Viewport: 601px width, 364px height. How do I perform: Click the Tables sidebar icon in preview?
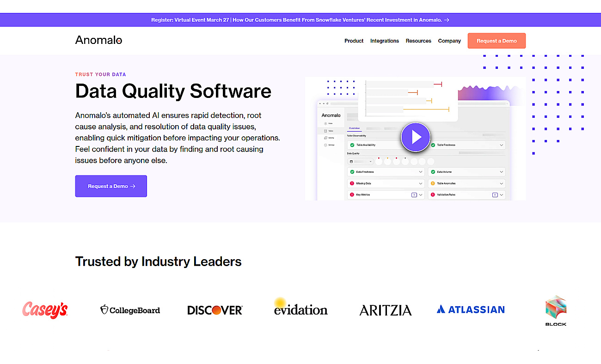pos(325,131)
